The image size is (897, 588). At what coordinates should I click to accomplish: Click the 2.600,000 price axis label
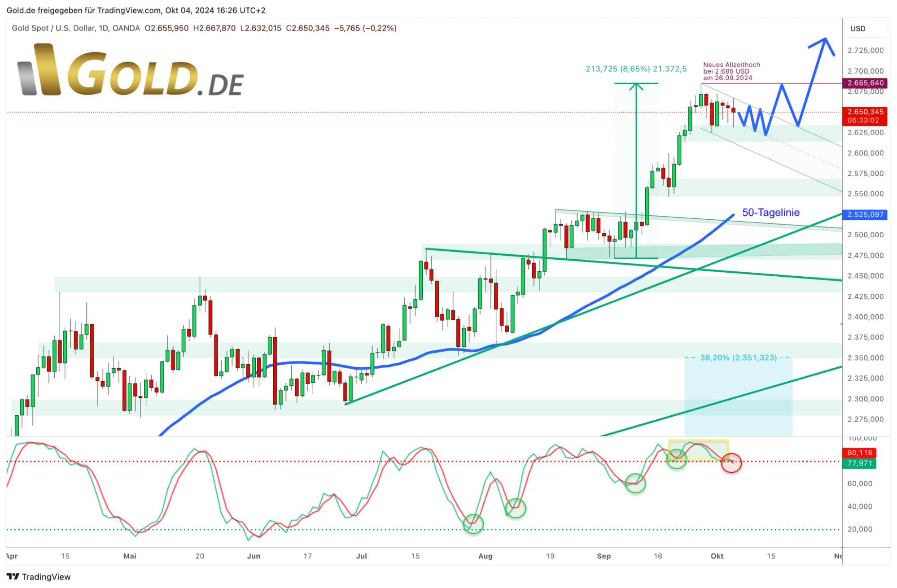(x=865, y=153)
